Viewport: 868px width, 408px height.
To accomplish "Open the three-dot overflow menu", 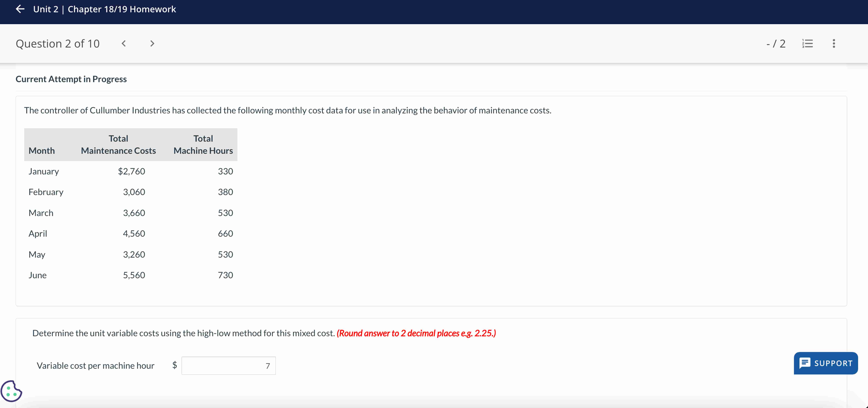I will (x=834, y=43).
